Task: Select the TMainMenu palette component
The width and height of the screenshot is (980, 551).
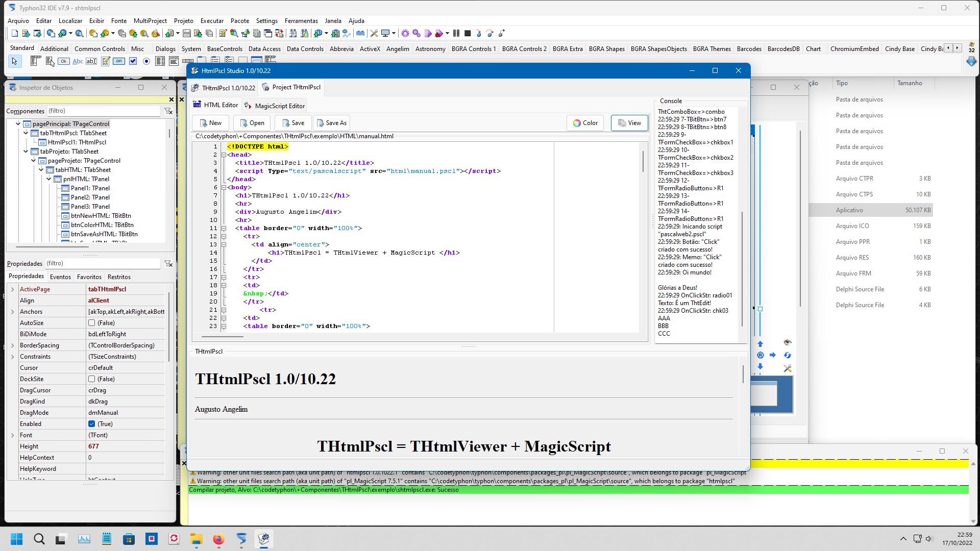Action: pyautogui.click(x=35, y=61)
